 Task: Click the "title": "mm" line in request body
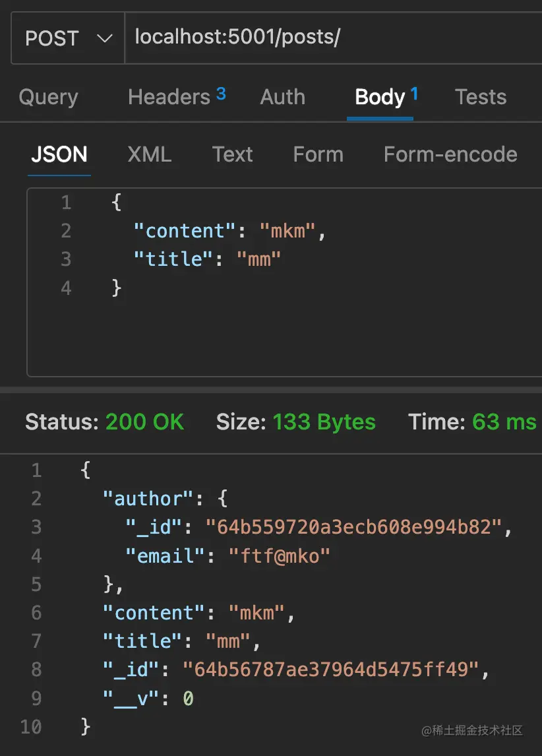click(x=207, y=259)
